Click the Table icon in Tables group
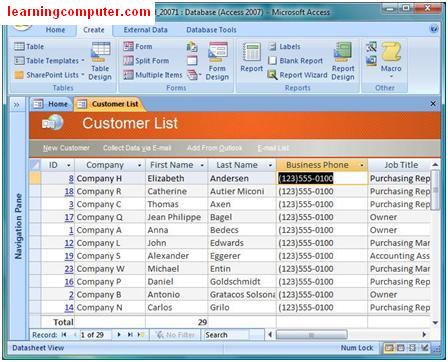Viewport: 448px width, 362px height. tap(19, 46)
